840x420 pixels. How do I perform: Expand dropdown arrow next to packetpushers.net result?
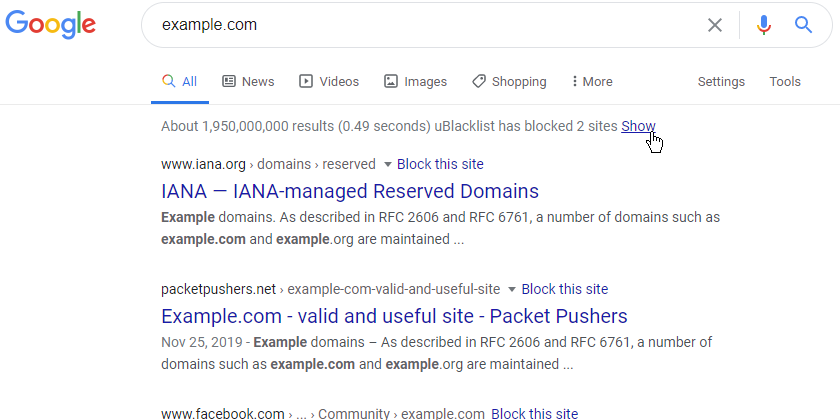coord(512,290)
